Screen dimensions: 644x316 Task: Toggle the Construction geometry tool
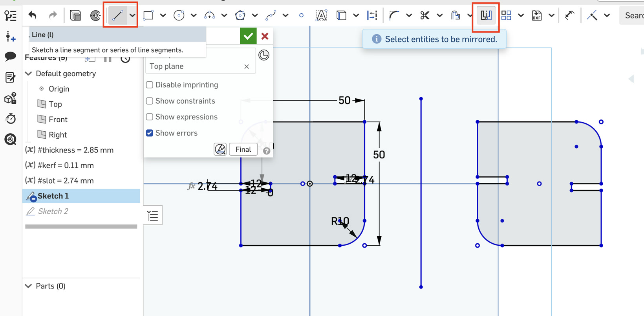372,15
